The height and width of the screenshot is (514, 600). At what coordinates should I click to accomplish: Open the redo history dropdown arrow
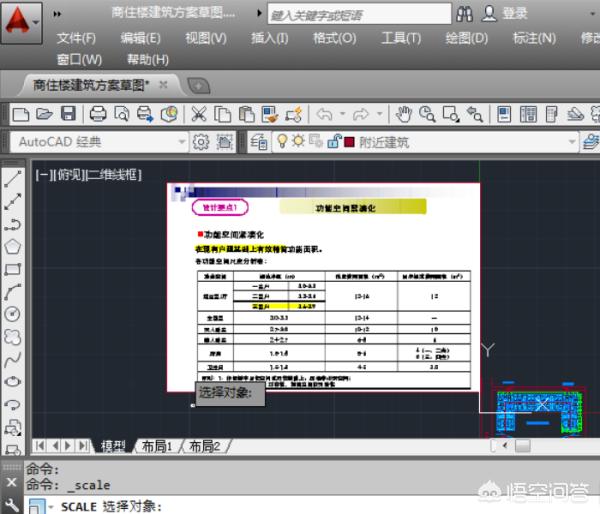(x=379, y=114)
